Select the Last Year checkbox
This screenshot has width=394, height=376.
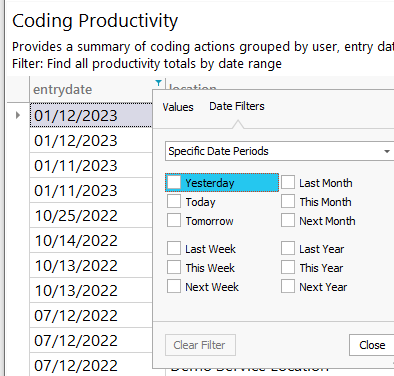288,248
